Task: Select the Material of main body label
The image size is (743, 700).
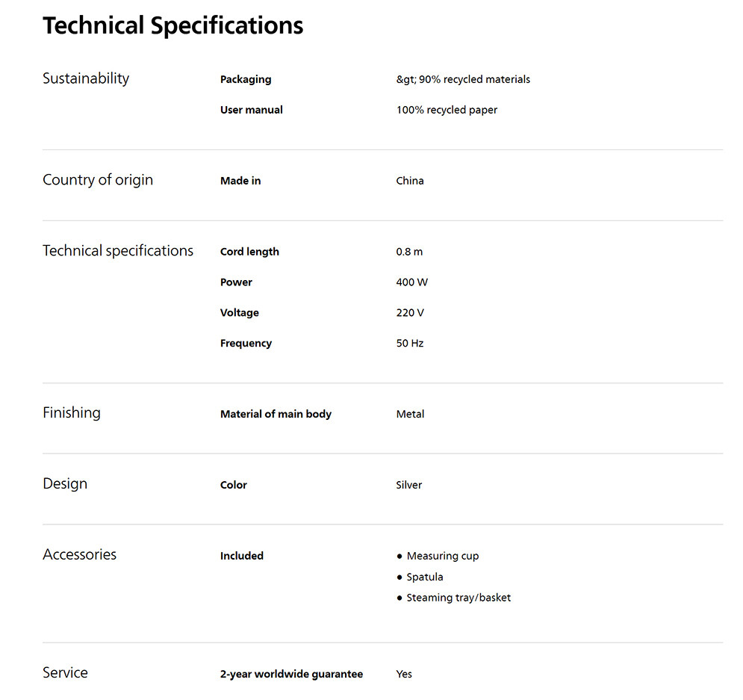Action: pyautogui.click(x=276, y=414)
